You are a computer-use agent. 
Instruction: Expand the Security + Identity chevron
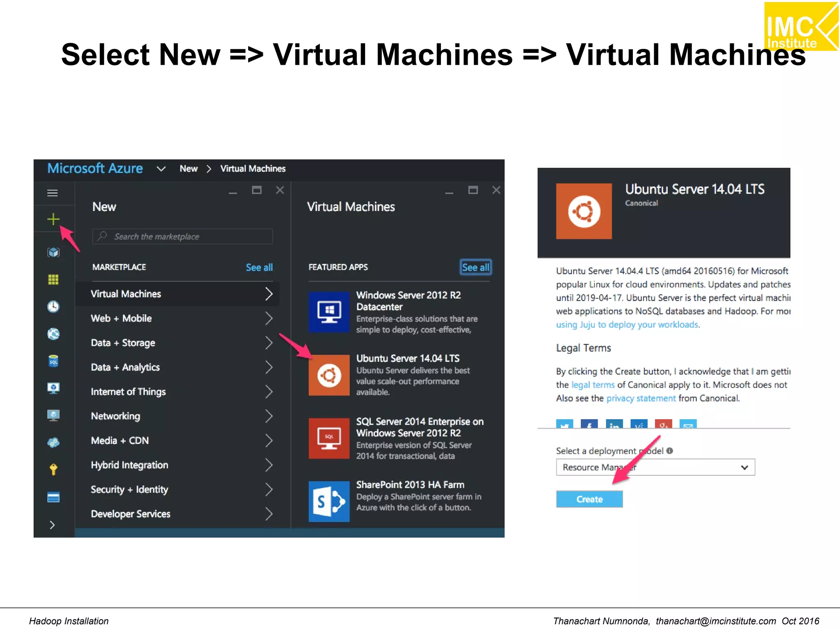(269, 489)
